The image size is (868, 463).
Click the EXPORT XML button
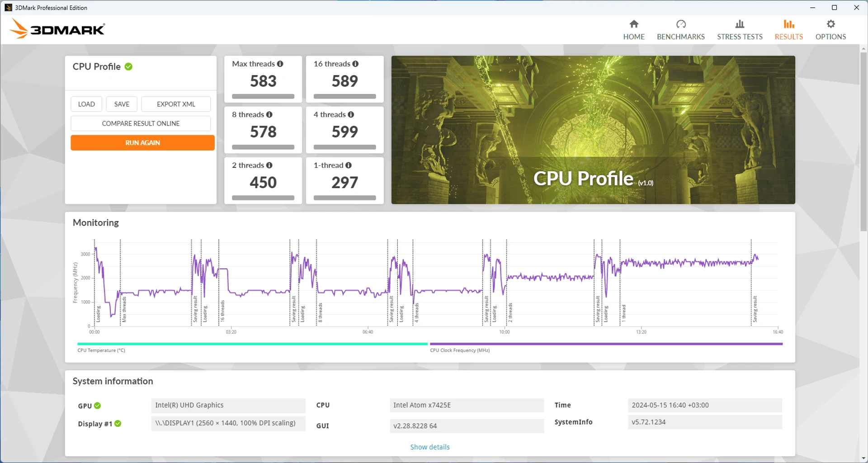[x=176, y=104]
